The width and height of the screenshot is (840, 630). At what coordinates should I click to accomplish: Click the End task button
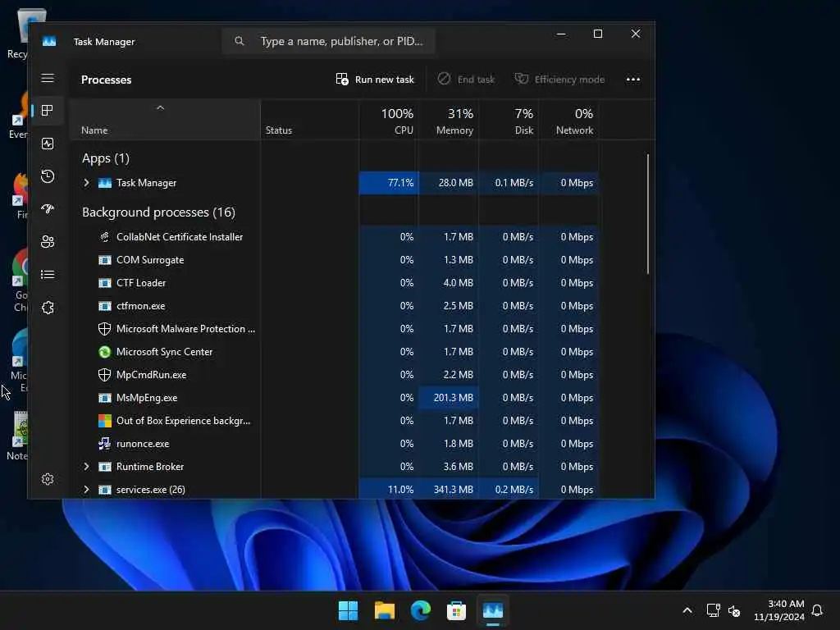(x=466, y=80)
